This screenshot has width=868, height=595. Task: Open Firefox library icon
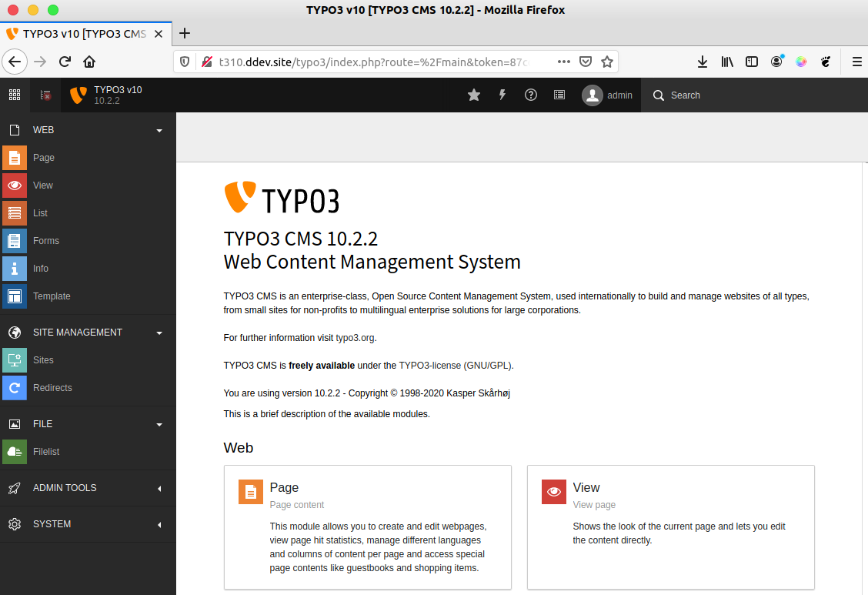[x=727, y=62]
